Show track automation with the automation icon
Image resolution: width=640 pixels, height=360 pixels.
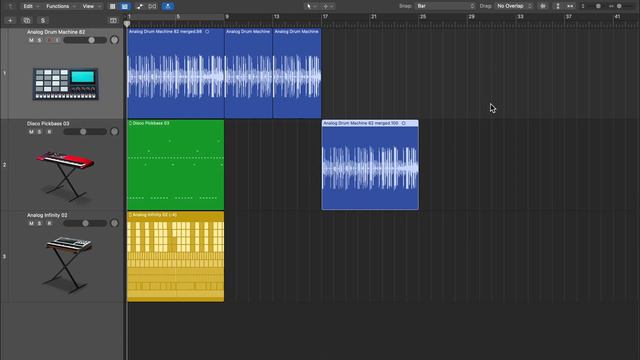(x=140, y=6)
